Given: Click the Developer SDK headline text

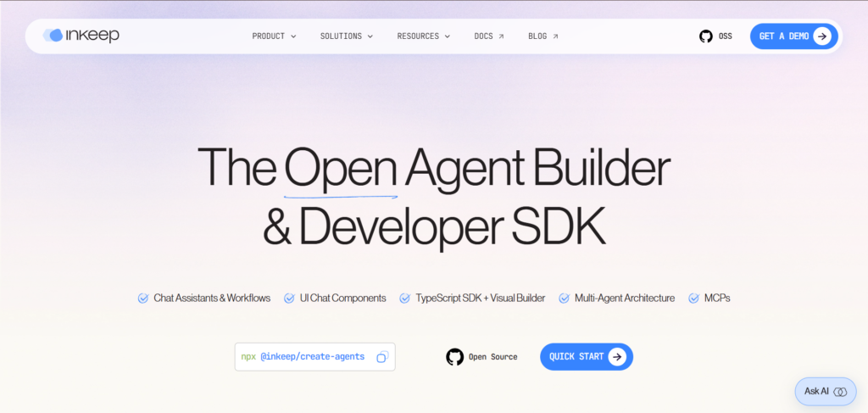Looking at the screenshot, I should click(x=453, y=228).
